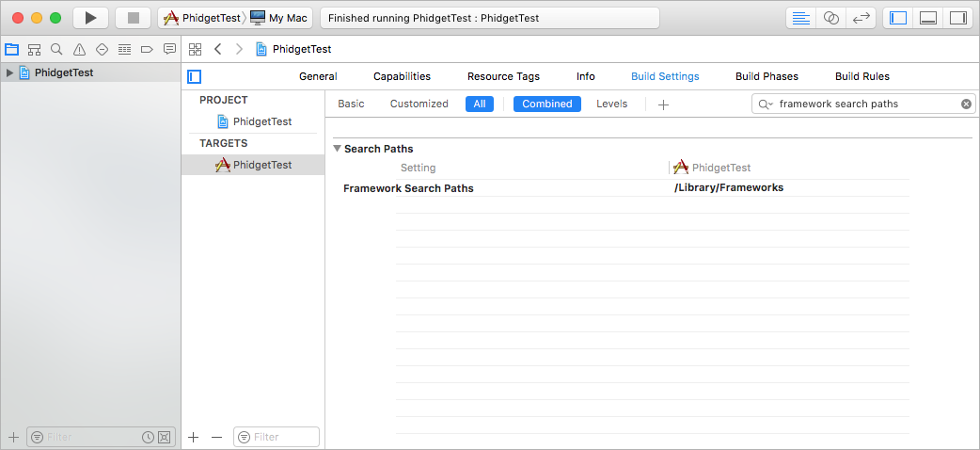Select the Framework Search Paths setting
This screenshot has width=980, height=450.
(408, 187)
